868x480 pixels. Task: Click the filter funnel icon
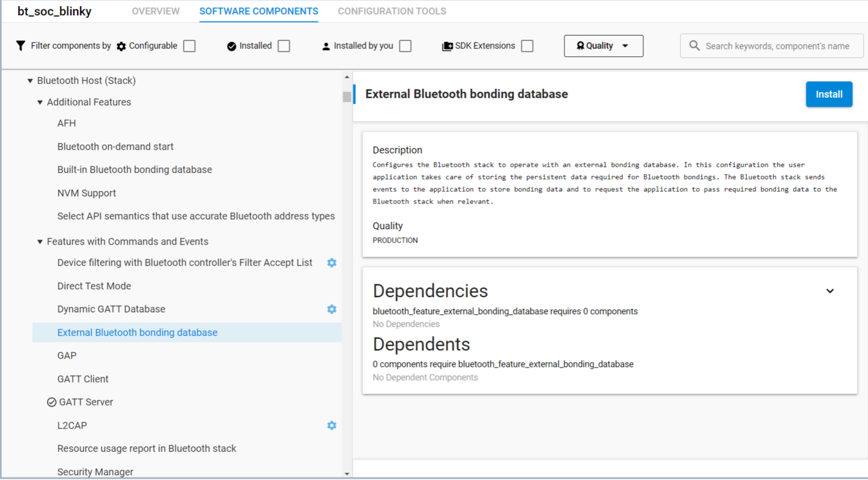click(20, 45)
